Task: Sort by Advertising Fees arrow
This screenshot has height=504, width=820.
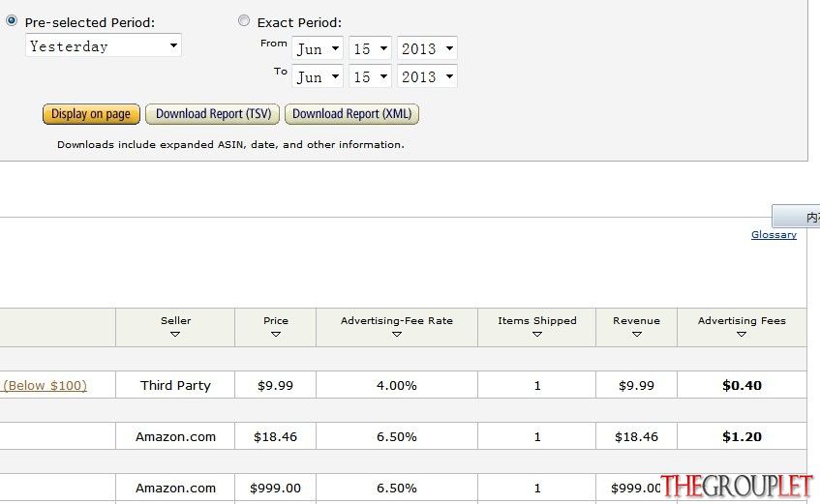Action: click(x=741, y=334)
